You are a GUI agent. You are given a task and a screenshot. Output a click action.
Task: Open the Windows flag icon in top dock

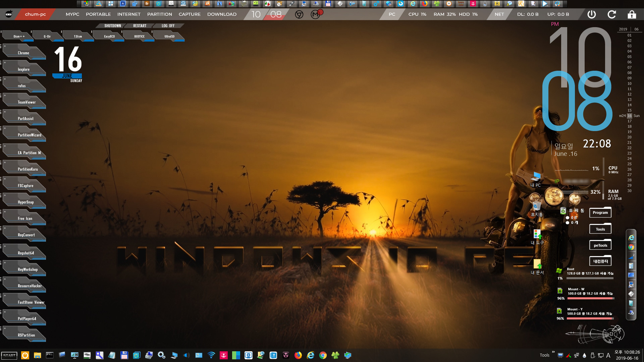click(x=87, y=4)
